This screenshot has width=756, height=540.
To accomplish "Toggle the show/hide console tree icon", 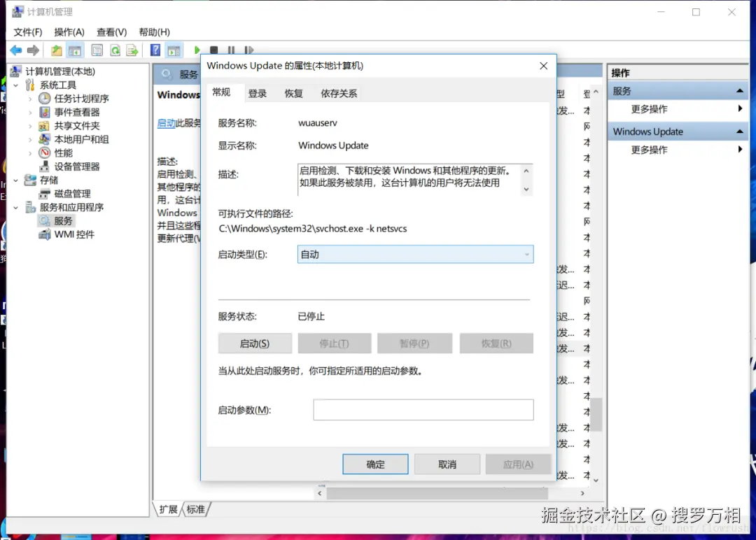I will 76,50.
